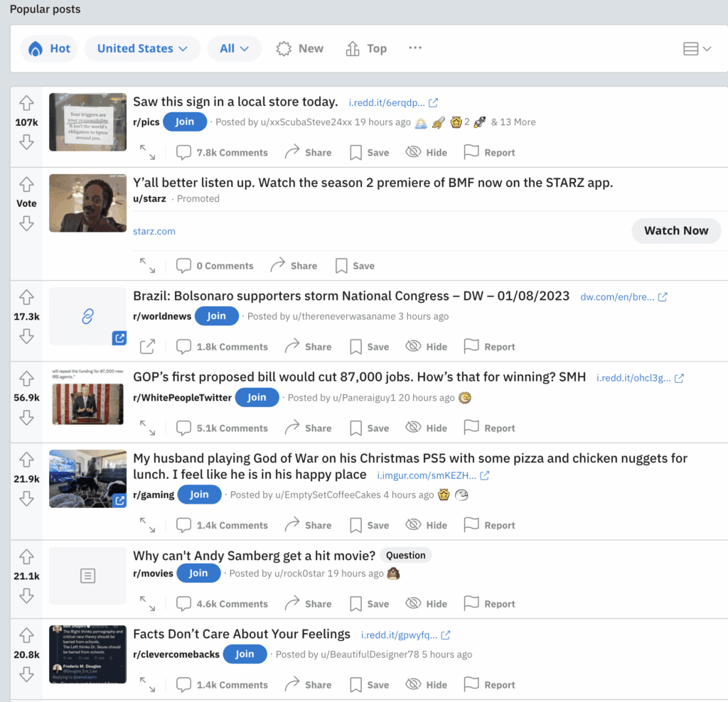Open the All communities filter dropdown
This screenshot has height=702, width=728.
tap(234, 48)
